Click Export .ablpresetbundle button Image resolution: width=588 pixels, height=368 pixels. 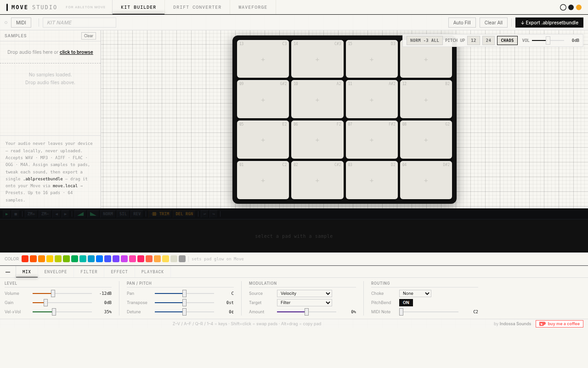click(549, 23)
